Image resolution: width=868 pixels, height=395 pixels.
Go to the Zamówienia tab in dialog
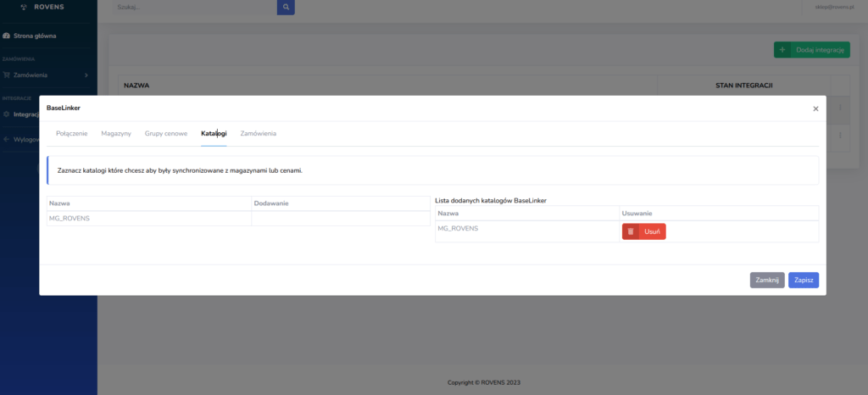pyautogui.click(x=259, y=133)
